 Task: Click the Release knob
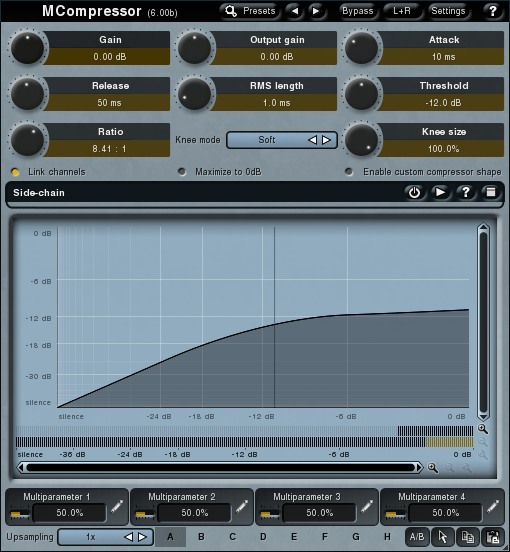[x=27, y=94]
